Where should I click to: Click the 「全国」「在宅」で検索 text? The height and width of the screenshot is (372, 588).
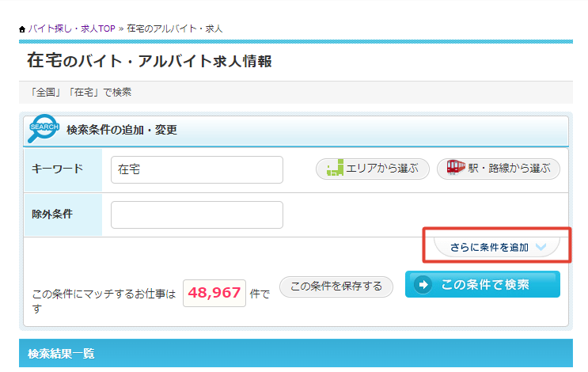pos(81,93)
